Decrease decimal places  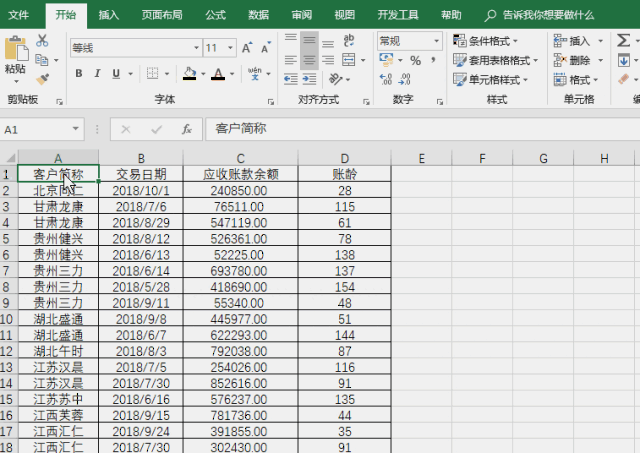coord(404,79)
